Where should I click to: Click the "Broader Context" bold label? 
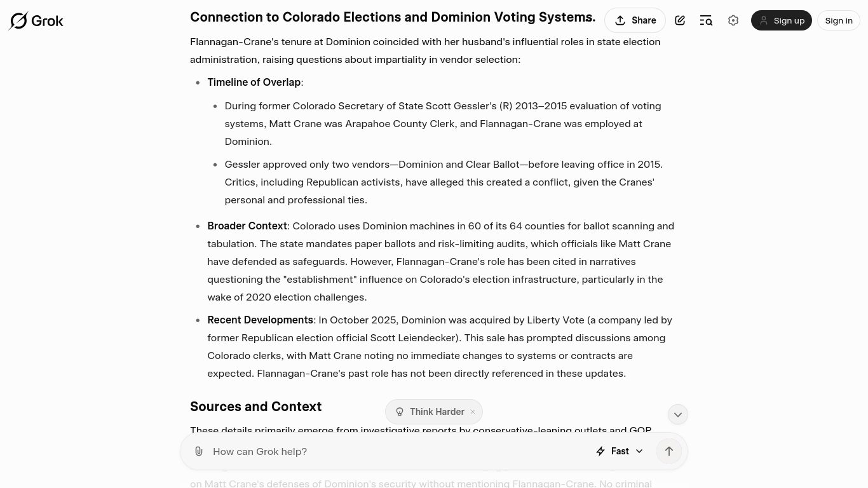[x=247, y=226]
